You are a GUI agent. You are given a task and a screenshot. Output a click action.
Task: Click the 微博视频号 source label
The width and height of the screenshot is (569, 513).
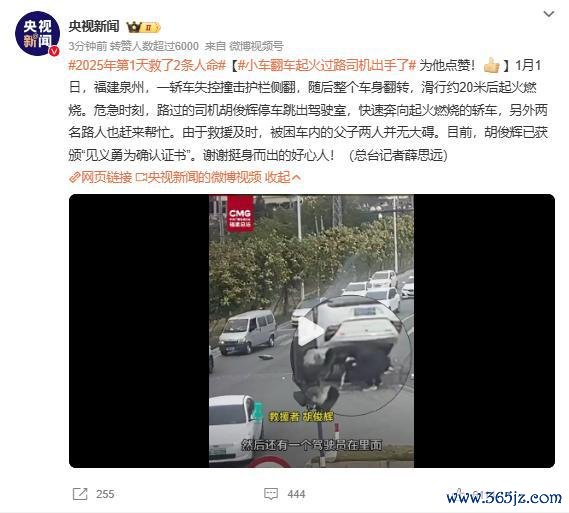coord(256,46)
